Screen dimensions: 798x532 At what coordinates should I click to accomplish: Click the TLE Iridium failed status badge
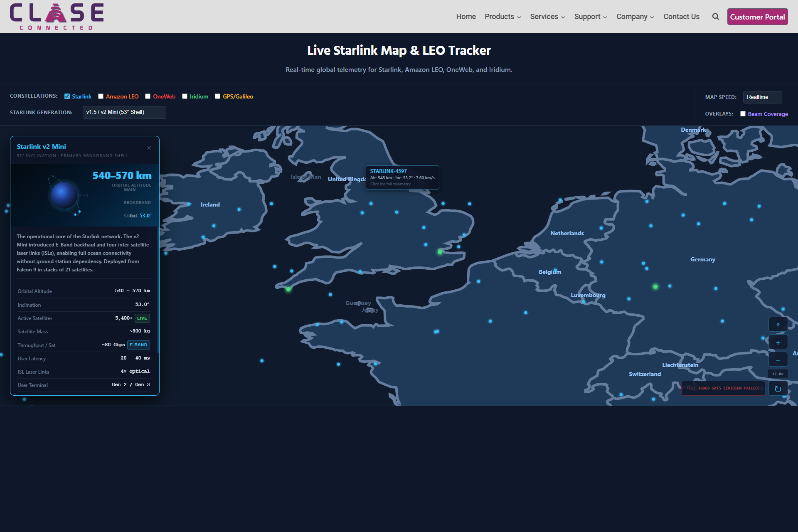(723, 388)
